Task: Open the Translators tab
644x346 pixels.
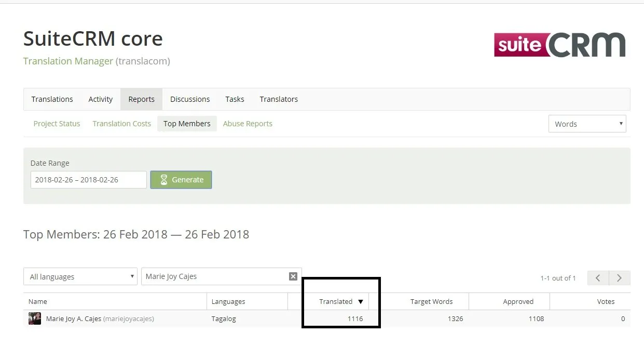Action: click(x=279, y=99)
